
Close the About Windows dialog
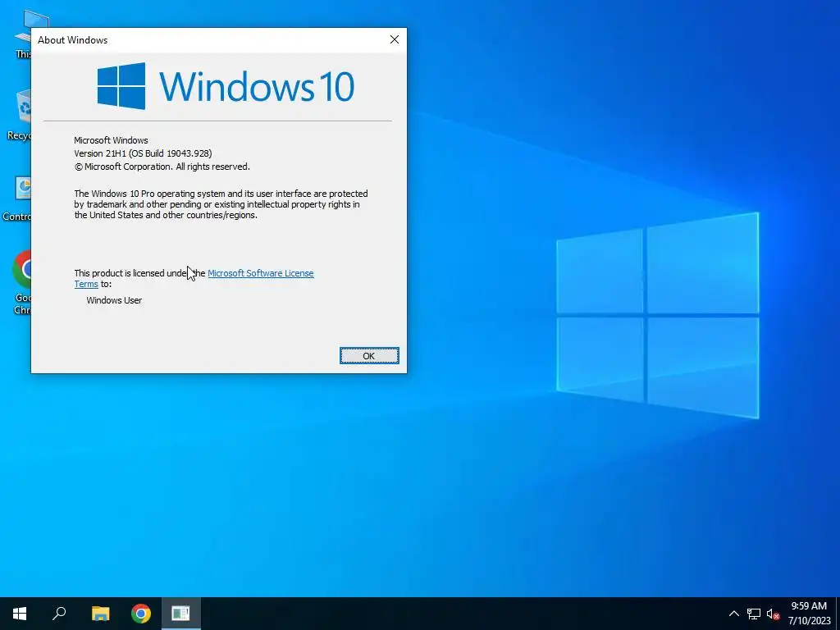pyautogui.click(x=395, y=39)
